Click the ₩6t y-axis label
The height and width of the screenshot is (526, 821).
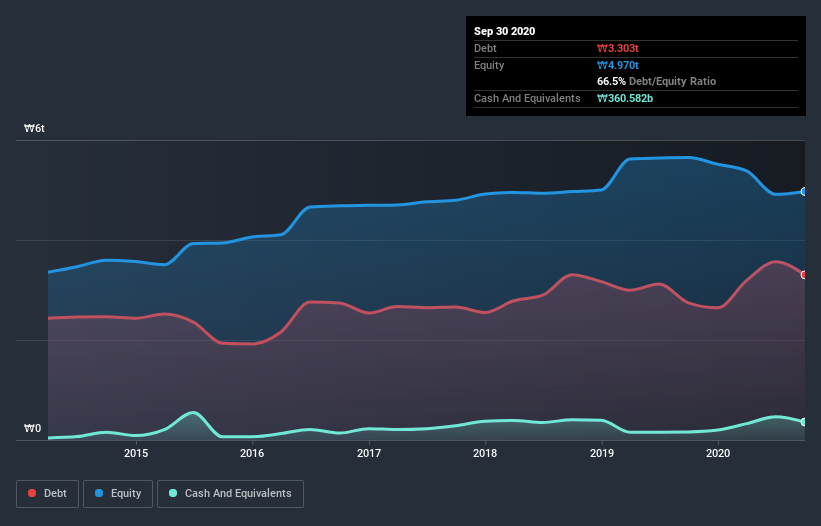[x=34, y=128]
